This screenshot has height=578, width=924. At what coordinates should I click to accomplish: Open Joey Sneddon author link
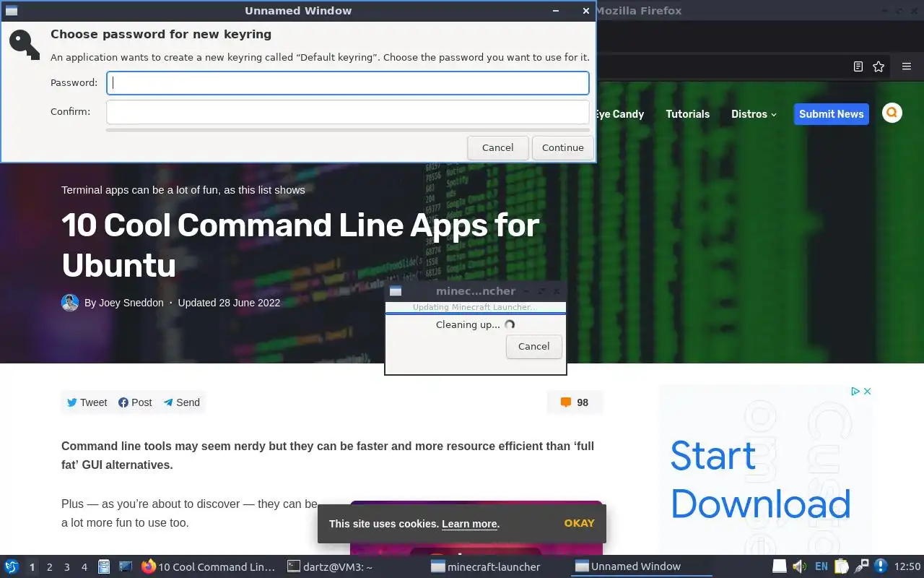pyautogui.click(x=131, y=303)
